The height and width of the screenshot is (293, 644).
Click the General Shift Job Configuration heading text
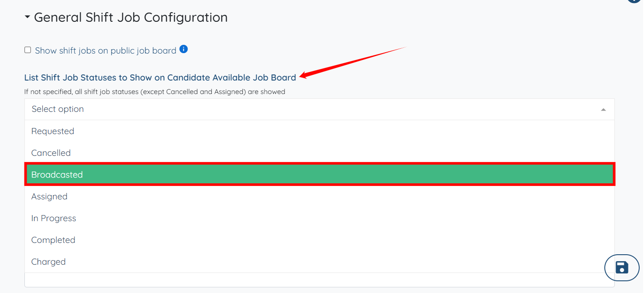click(x=131, y=17)
